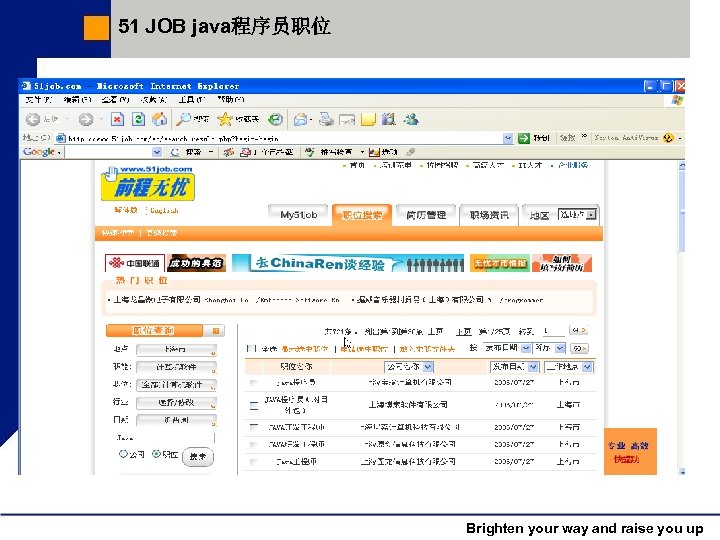Click the GO button next to sort dropdowns

tap(579, 349)
